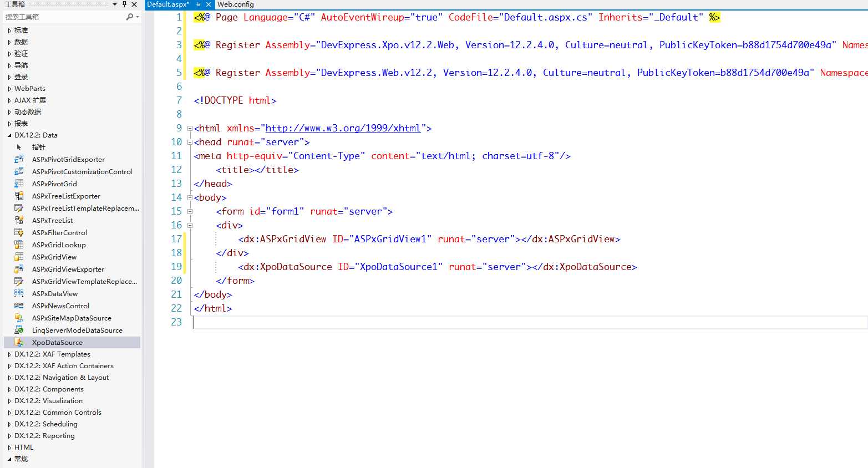The width and height of the screenshot is (868, 468).
Task: Select the ASPxGridViewTemplateReplacement icon
Action: 19,281
